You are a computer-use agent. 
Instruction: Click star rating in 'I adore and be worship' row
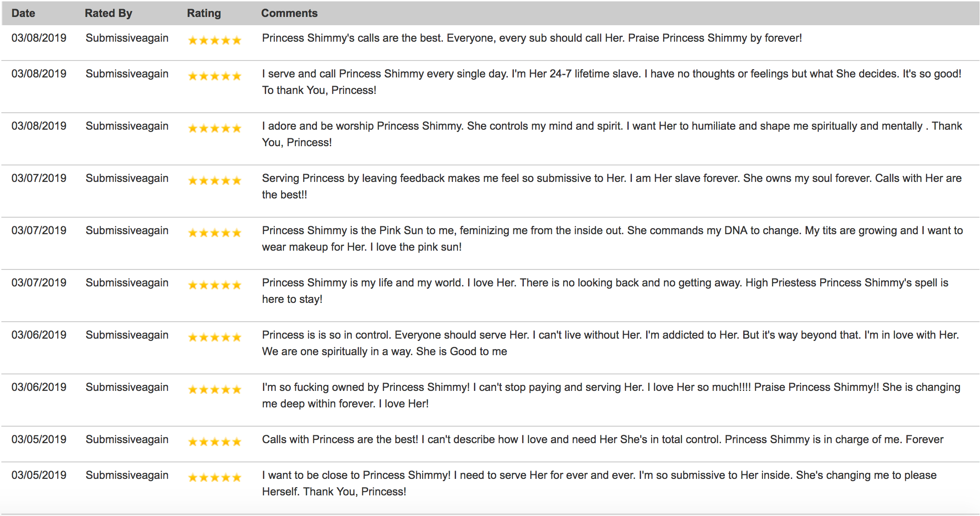[x=214, y=128]
